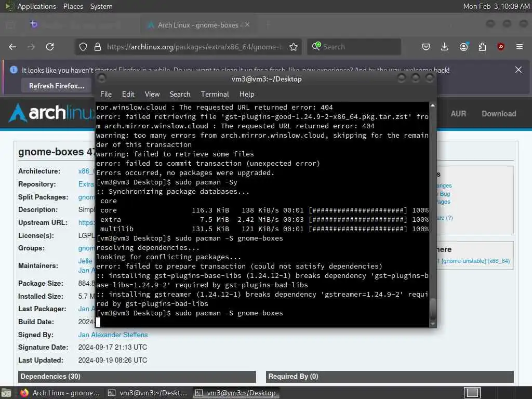Screen dimensions: 532x399
Task: Switch to first vm3@vm3:~/Deskt... taskbar window
Action: pyautogui.click(x=148, y=393)
